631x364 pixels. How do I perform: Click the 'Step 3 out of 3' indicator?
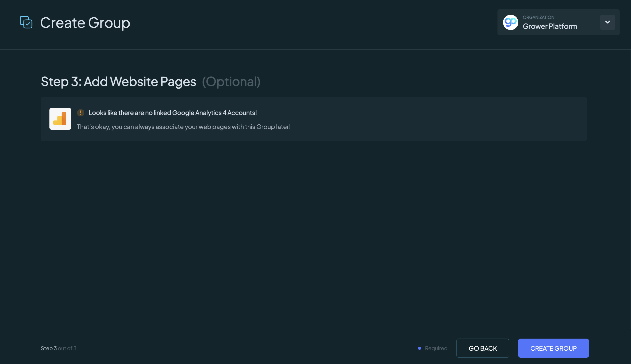[x=59, y=348]
